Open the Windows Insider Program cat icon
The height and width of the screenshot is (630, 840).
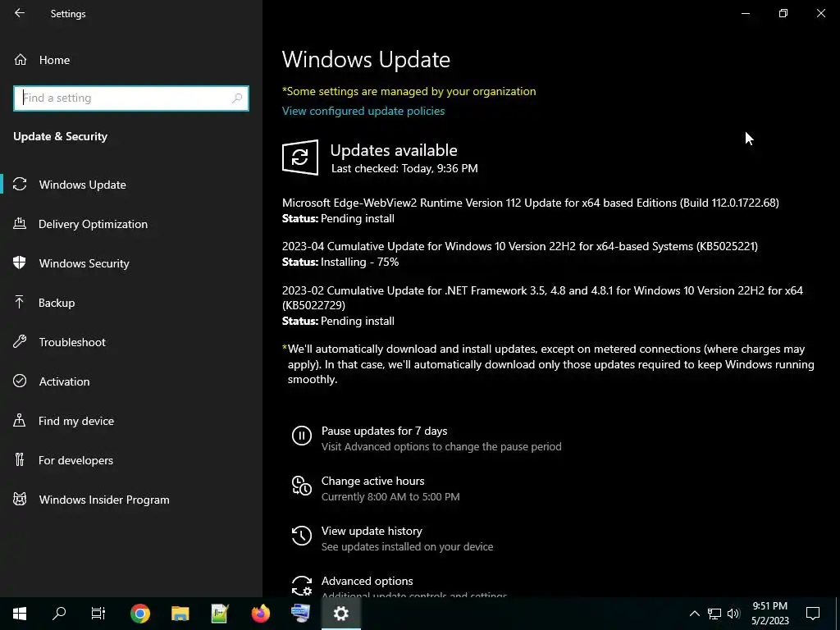pos(20,500)
